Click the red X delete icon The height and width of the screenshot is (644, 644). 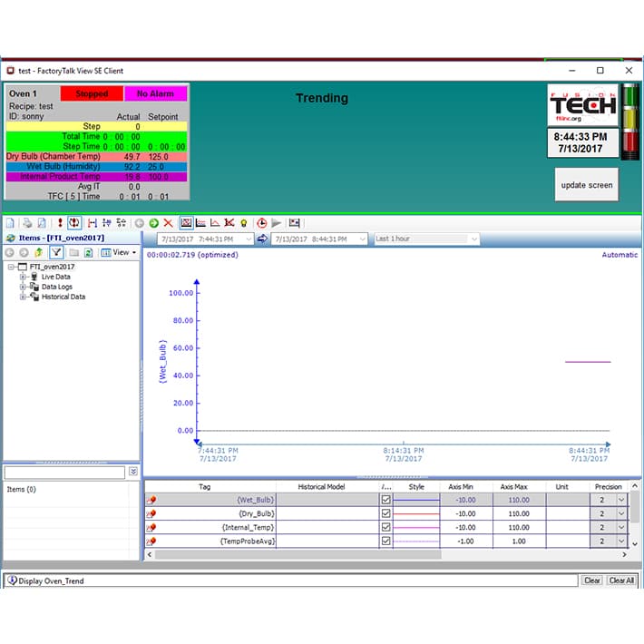tap(168, 223)
